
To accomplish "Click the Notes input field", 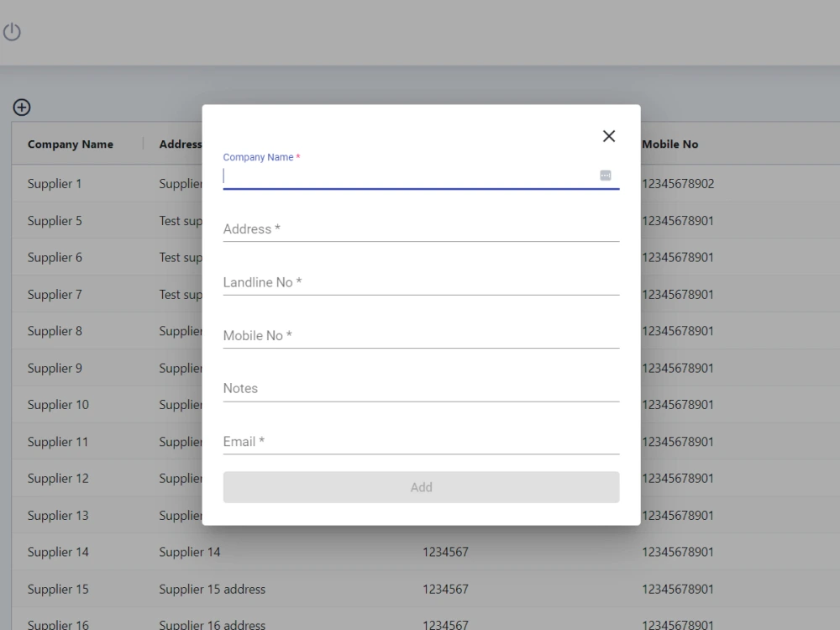I will [x=421, y=388].
